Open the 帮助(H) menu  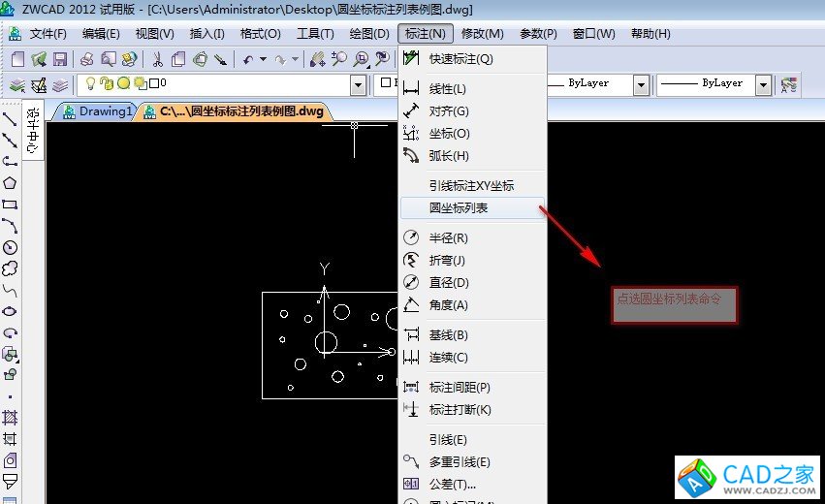[650, 34]
